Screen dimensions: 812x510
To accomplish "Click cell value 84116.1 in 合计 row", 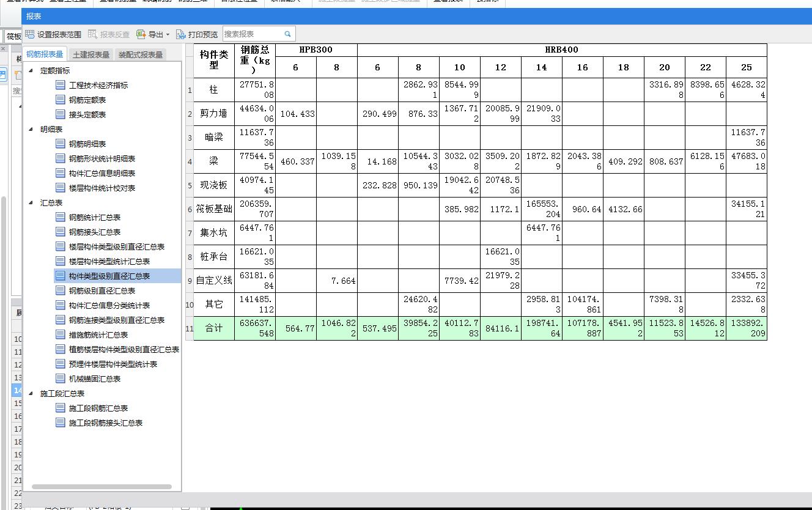I will click(501, 328).
